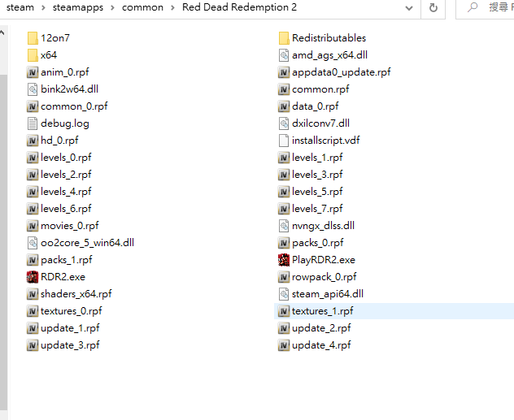Select the installscript.vdf blank file icon
Screen dimensions: 514x420
[284, 141]
